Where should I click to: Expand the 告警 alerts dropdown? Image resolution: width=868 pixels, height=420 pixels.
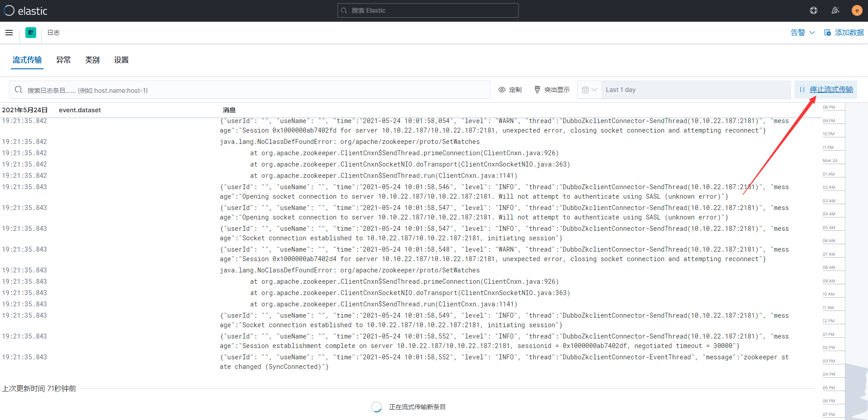tap(803, 33)
